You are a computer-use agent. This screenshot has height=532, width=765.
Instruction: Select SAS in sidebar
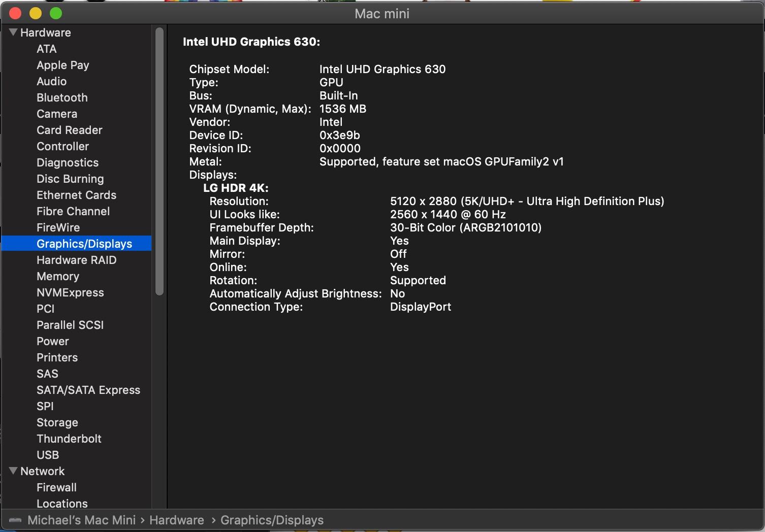click(47, 374)
